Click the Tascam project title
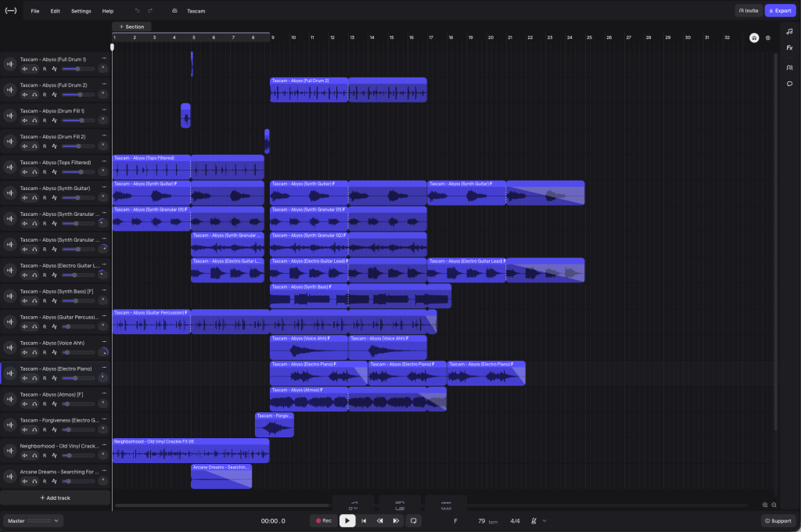This screenshot has height=532, width=801. click(196, 11)
